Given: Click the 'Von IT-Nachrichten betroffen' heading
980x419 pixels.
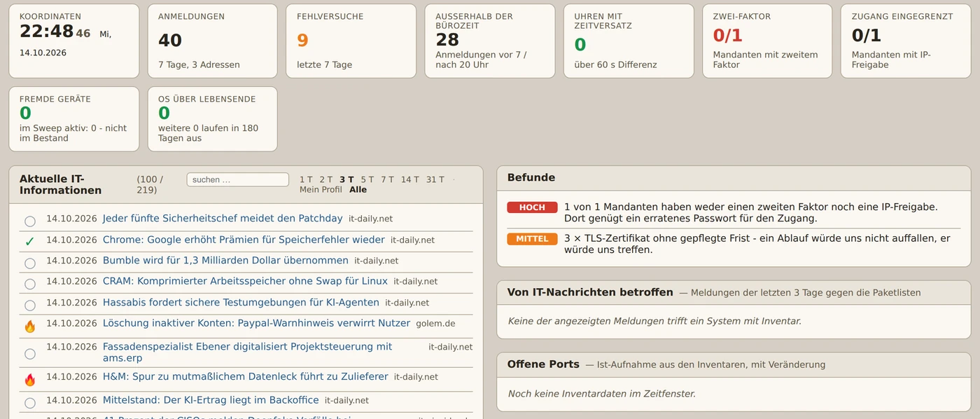Looking at the screenshot, I should point(590,292).
